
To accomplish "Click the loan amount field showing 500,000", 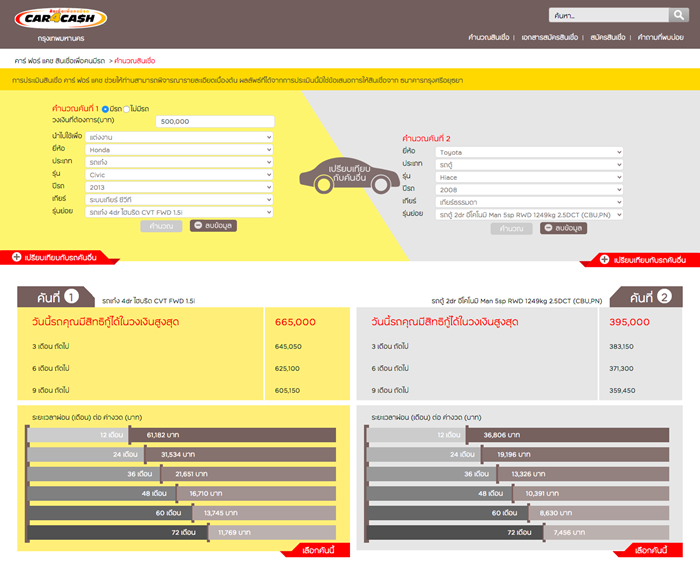I will click(x=215, y=121).
